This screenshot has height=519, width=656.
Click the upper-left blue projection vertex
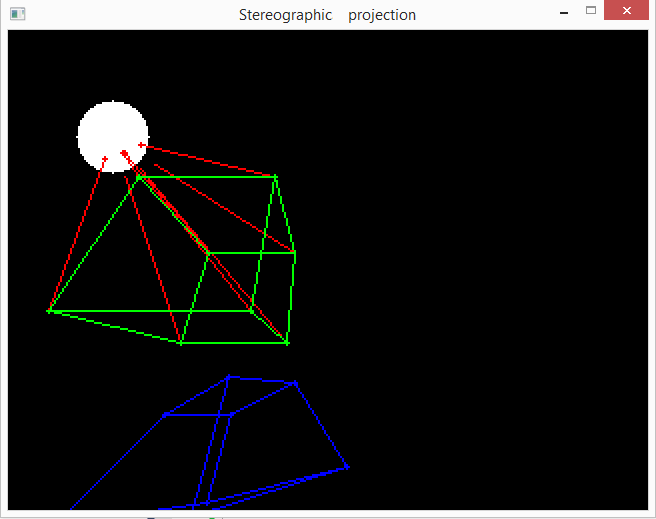(165, 414)
